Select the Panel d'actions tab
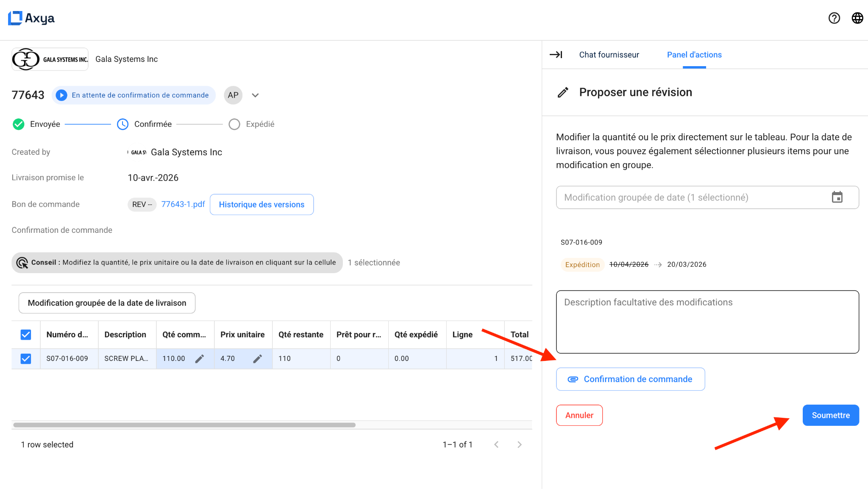868x489 pixels. pyautogui.click(x=694, y=55)
